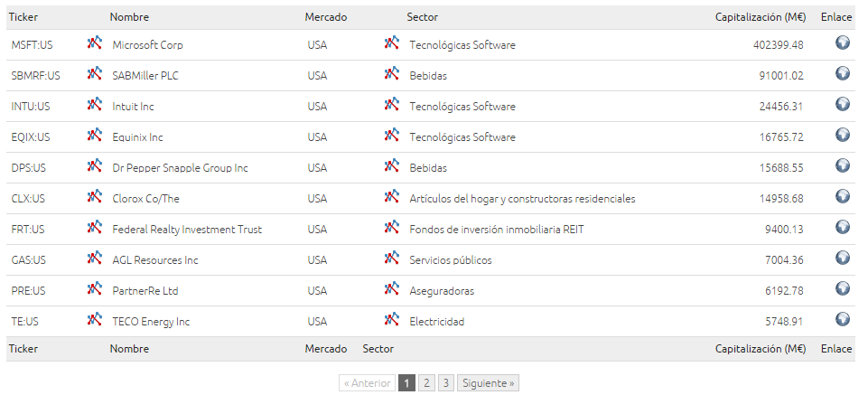The image size is (868, 395).
Task: Click the chart icon beside Intuit Inc
Action: pos(95,104)
